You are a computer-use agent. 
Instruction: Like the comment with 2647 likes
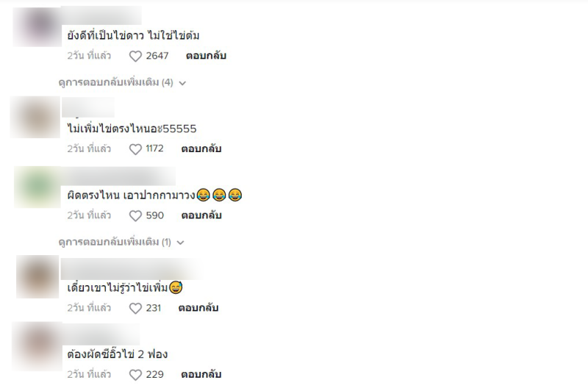[135, 57]
